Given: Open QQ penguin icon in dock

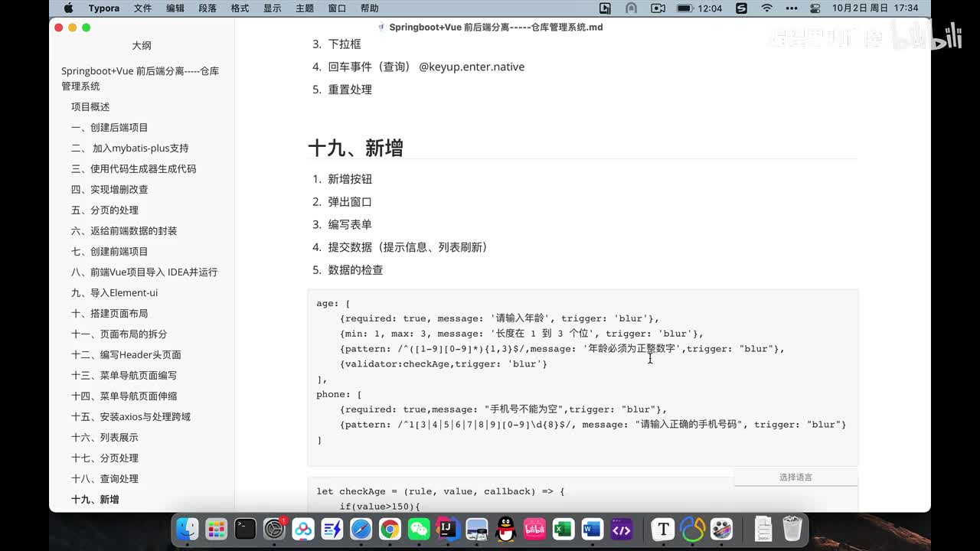Looking at the screenshot, I should pyautogui.click(x=505, y=529).
